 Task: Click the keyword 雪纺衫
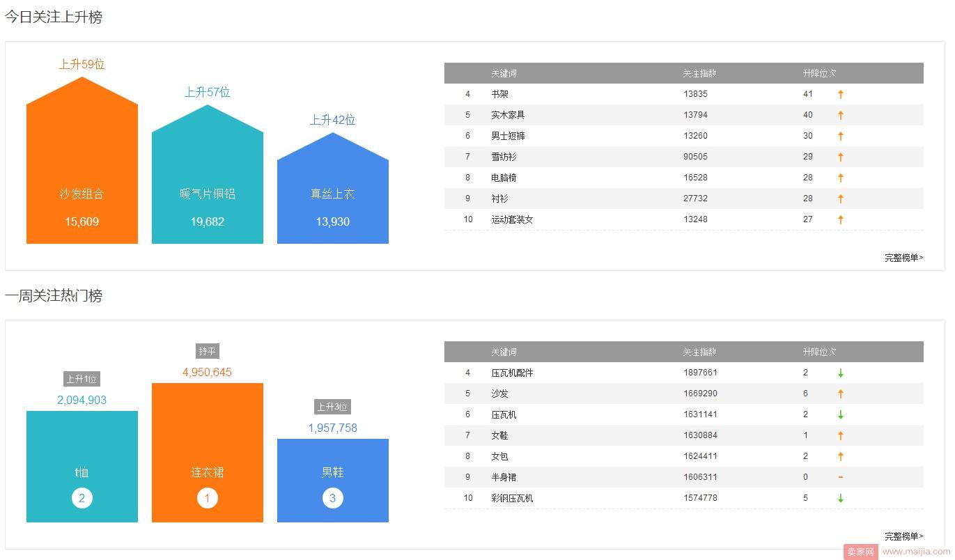coord(504,157)
